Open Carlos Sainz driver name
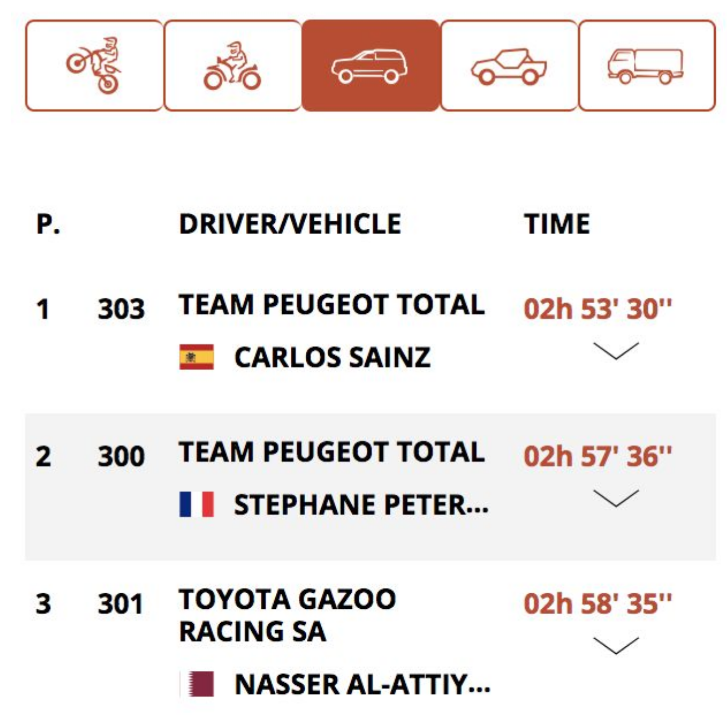727x728 pixels. pyautogui.click(x=332, y=357)
